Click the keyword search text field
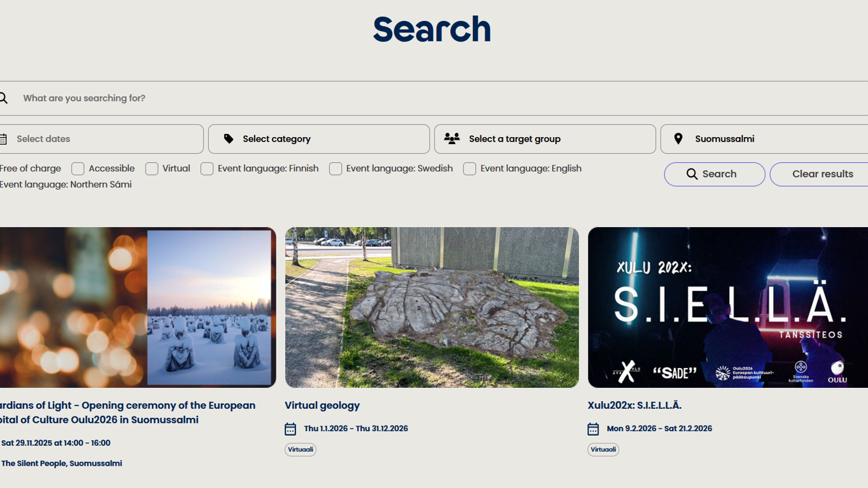This screenshot has height=488, width=868. coord(383,98)
